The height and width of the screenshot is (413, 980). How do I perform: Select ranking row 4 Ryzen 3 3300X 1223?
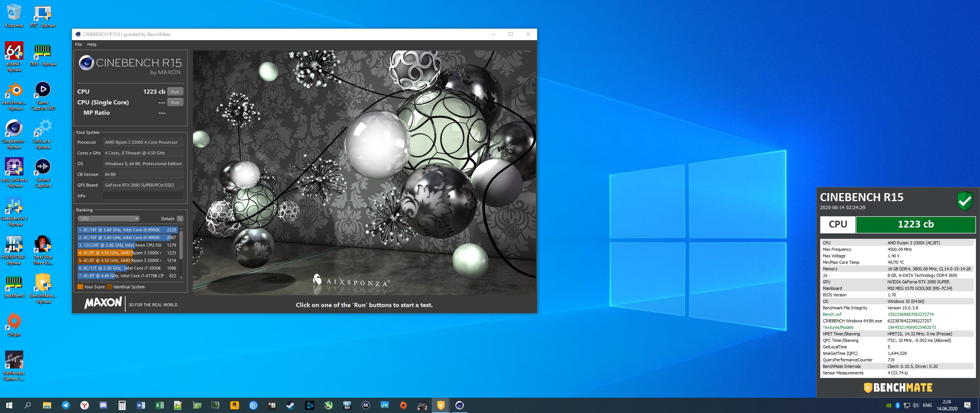coord(127,253)
